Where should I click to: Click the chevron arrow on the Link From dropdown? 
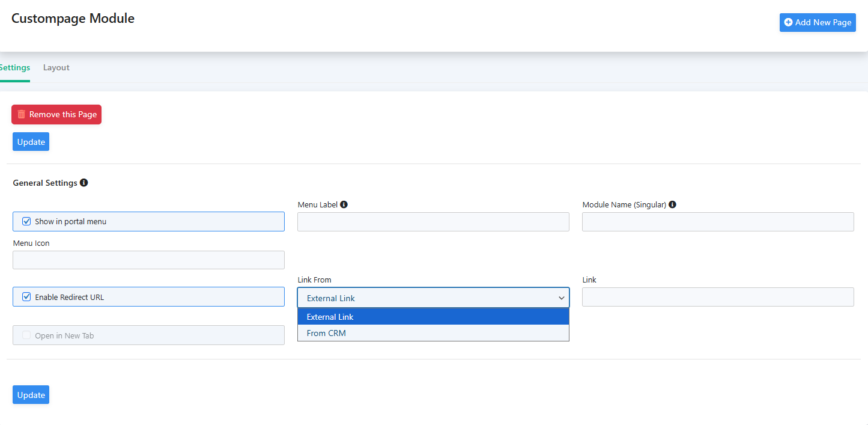pos(561,298)
